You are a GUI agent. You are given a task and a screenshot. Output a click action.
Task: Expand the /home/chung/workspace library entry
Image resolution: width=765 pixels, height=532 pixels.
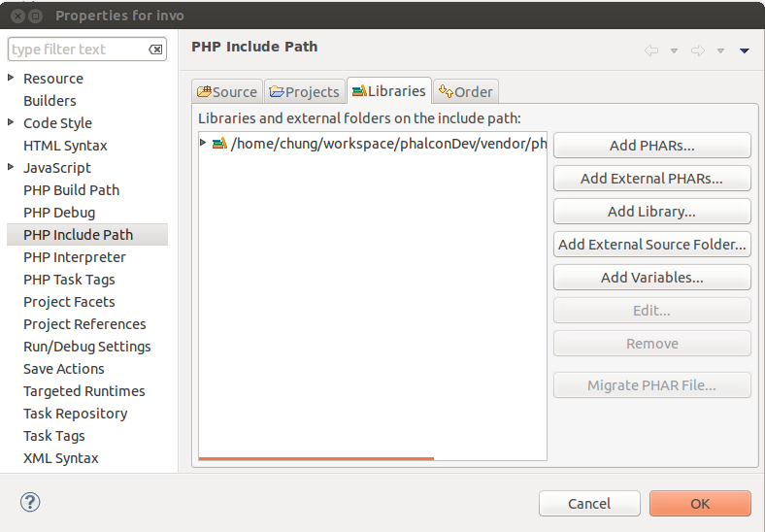coord(203,143)
